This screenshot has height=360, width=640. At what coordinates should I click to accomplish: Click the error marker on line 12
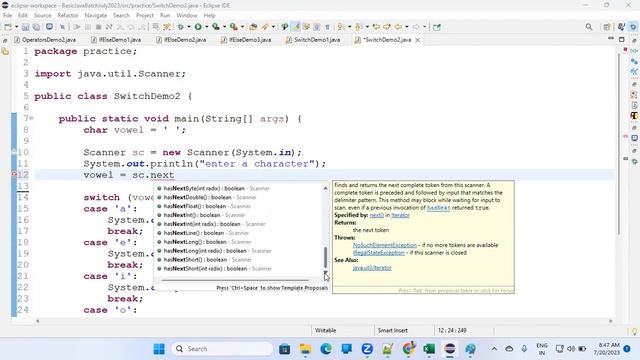point(13,174)
